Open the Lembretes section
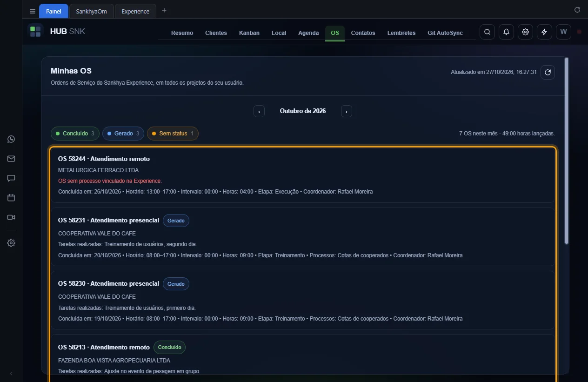This screenshot has height=382, width=588. click(401, 33)
